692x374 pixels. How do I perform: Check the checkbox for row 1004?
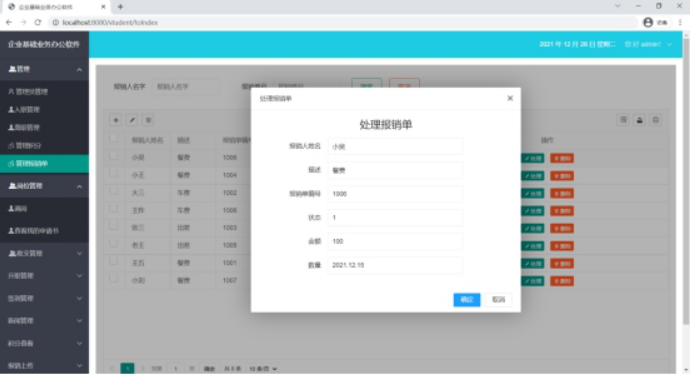[113, 173]
